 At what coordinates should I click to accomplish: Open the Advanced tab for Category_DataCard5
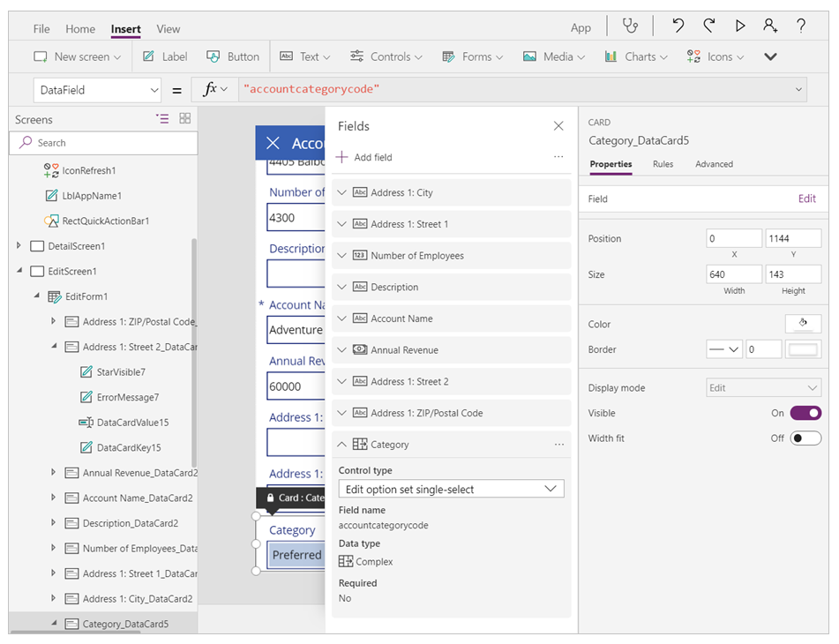715,163
